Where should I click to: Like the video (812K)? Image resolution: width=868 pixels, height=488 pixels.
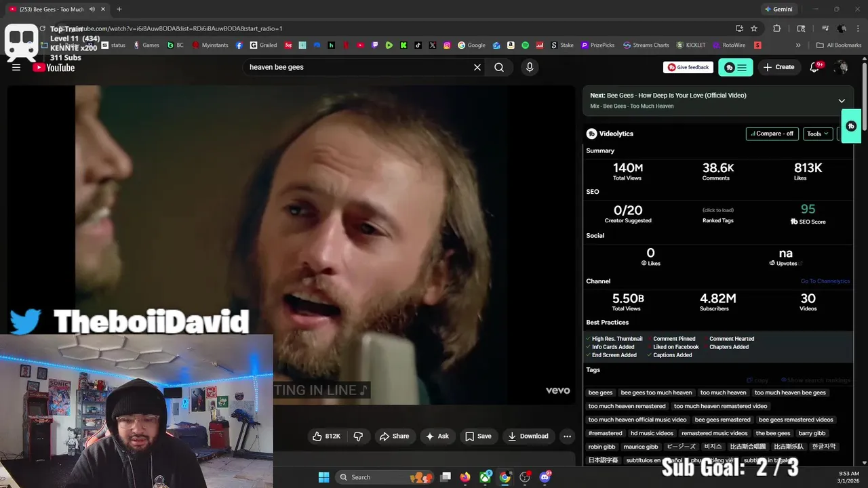click(x=326, y=436)
